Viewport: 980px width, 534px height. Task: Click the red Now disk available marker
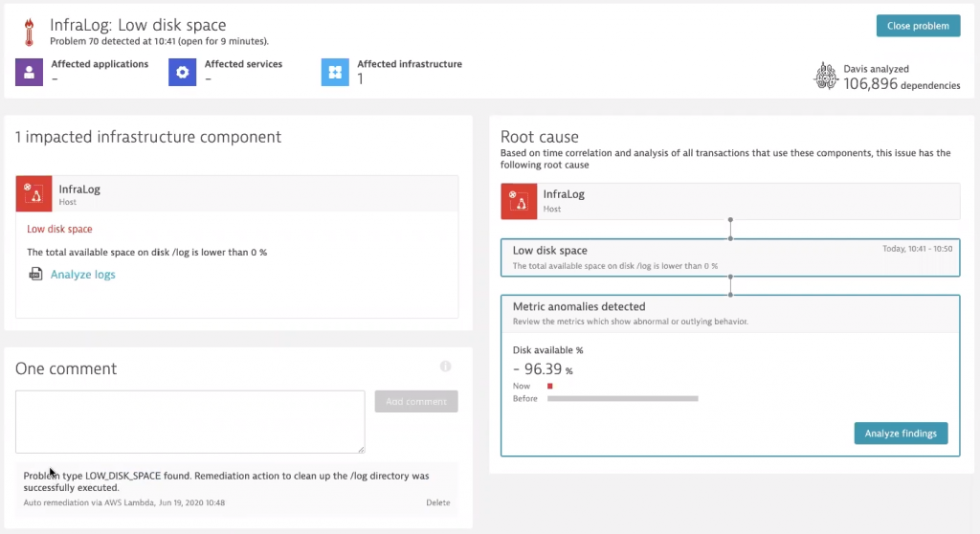click(x=550, y=386)
